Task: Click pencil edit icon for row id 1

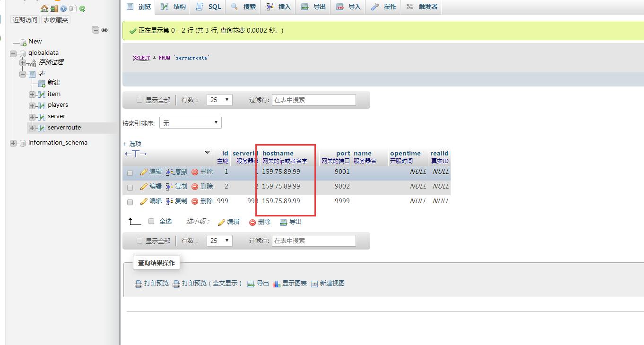Action: 144,172
